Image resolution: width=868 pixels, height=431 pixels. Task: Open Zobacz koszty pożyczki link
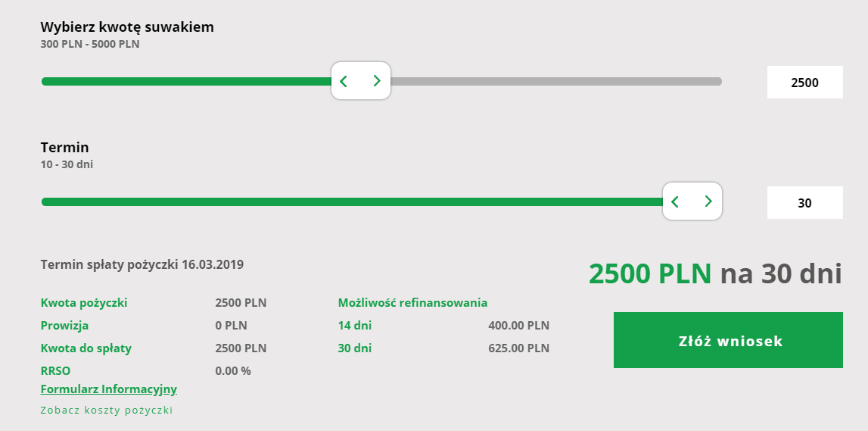(107, 410)
